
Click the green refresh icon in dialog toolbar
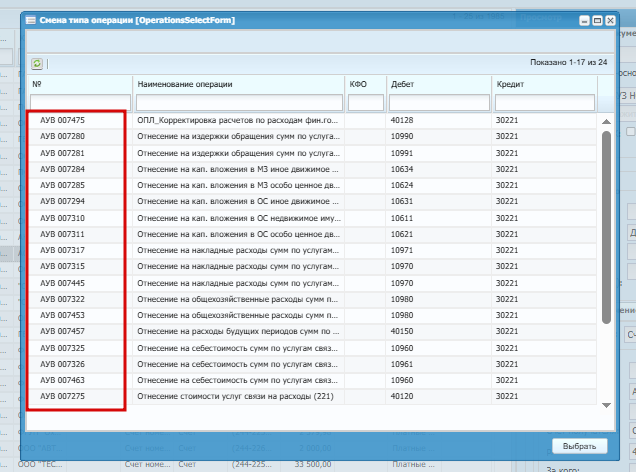pyautogui.click(x=37, y=63)
